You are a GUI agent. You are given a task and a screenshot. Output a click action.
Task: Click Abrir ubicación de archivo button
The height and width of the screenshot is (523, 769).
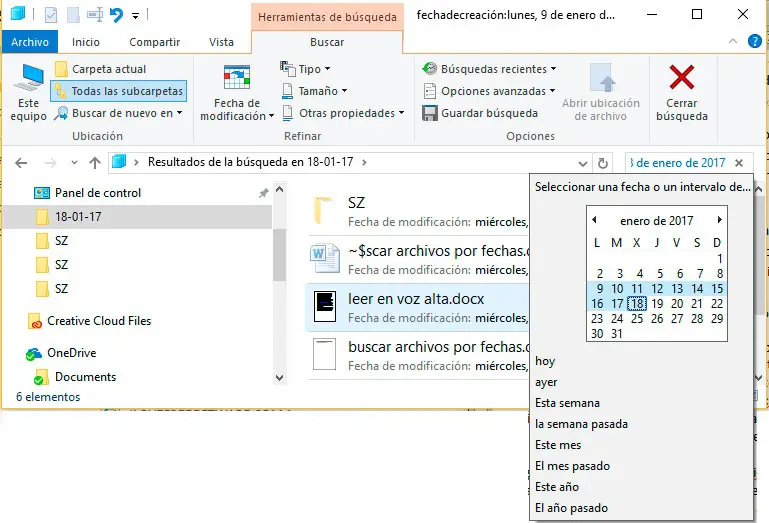click(601, 92)
